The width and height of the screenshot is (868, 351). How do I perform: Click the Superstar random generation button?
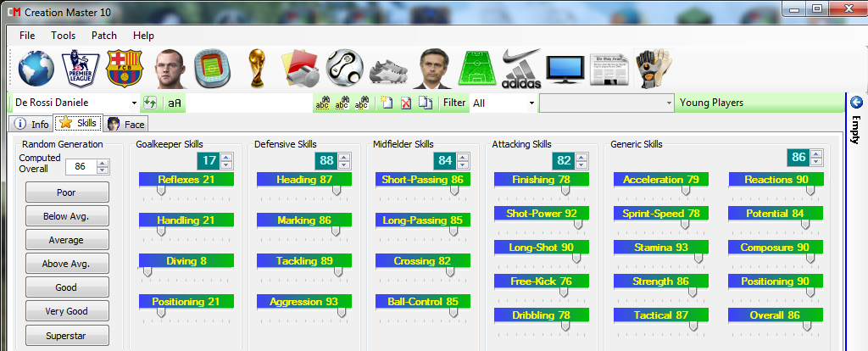tap(67, 336)
